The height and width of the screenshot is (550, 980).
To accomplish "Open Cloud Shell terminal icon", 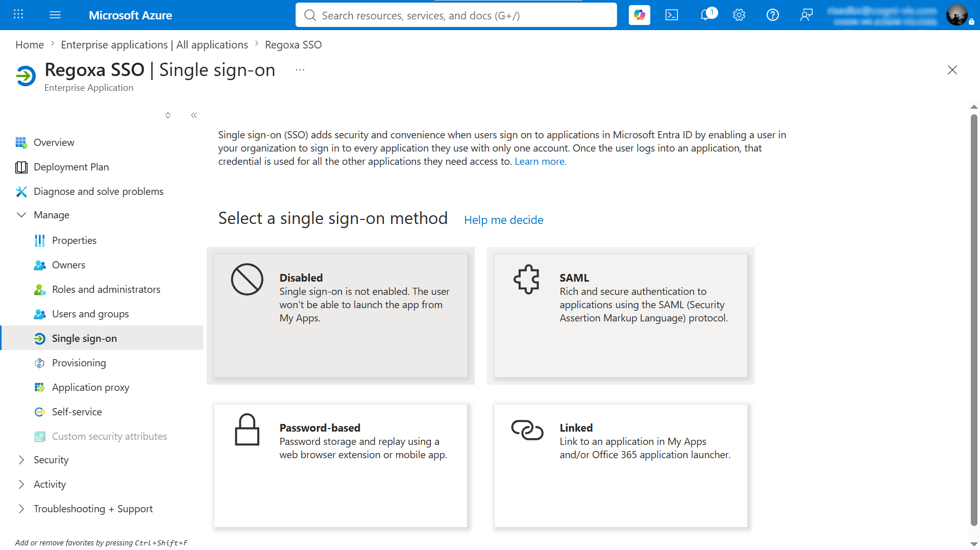I will point(672,15).
